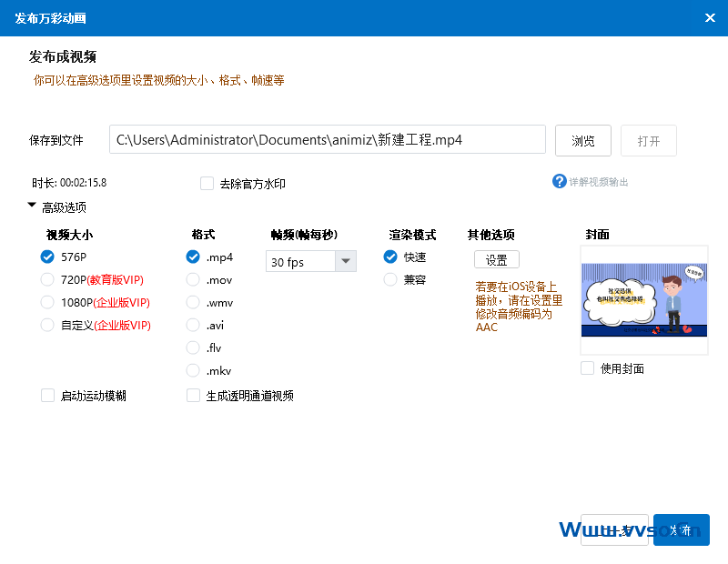
Task: Enable 启动运动模糊 motion blur checkbox
Action: [48, 396]
